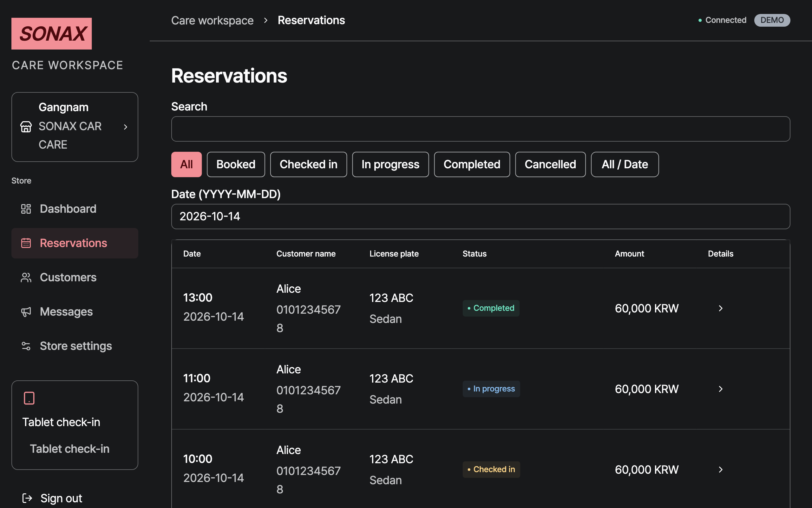Click the Checked in status badge
The height and width of the screenshot is (508, 812).
tap(491, 469)
